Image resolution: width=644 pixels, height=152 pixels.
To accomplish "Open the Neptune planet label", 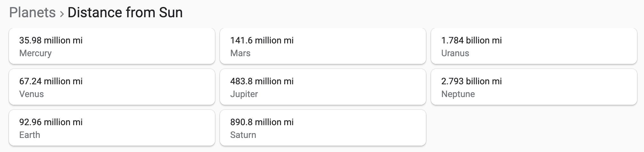I will 458,94.
